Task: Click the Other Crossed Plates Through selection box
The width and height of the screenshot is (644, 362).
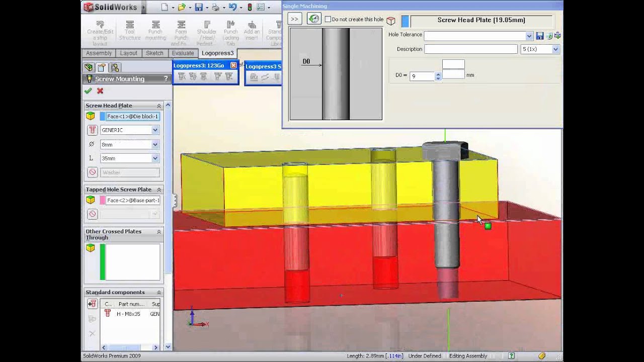Action: point(133,262)
